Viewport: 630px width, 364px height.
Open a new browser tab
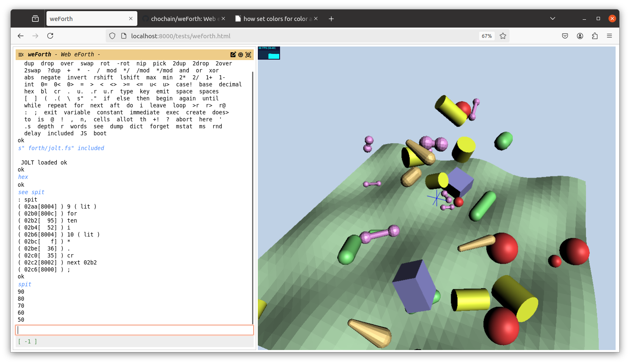331,19
